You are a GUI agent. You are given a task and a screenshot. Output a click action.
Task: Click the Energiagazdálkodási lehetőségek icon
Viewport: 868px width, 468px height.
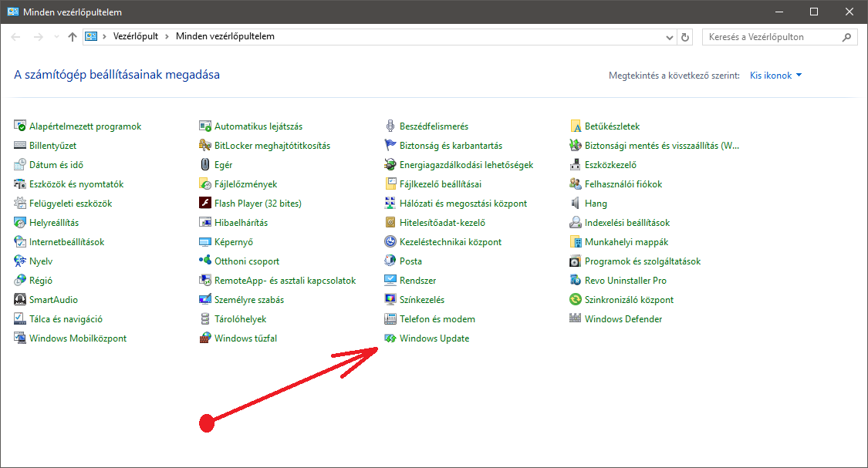[x=390, y=164]
